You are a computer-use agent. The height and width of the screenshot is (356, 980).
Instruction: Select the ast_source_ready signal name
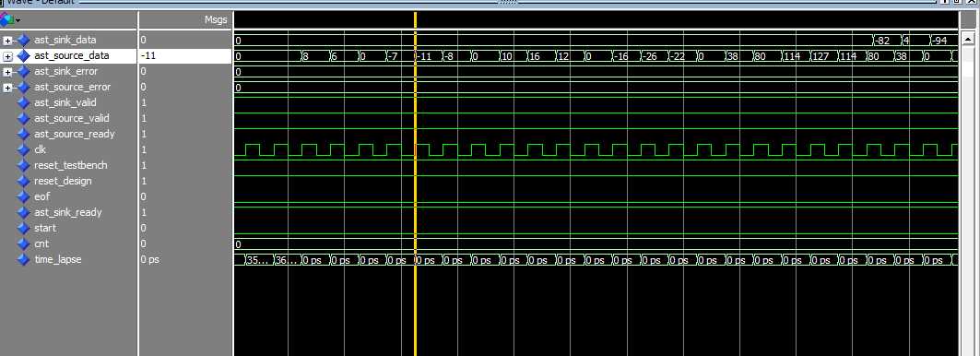[x=75, y=134]
